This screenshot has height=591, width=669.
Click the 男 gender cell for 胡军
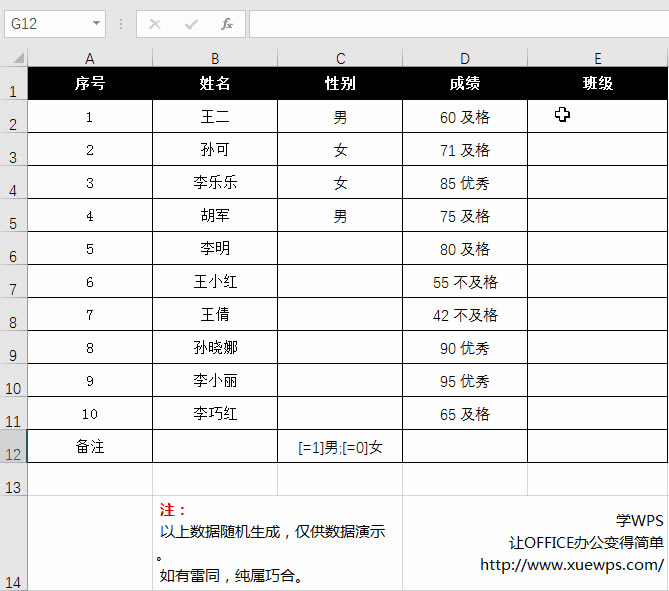pos(340,215)
